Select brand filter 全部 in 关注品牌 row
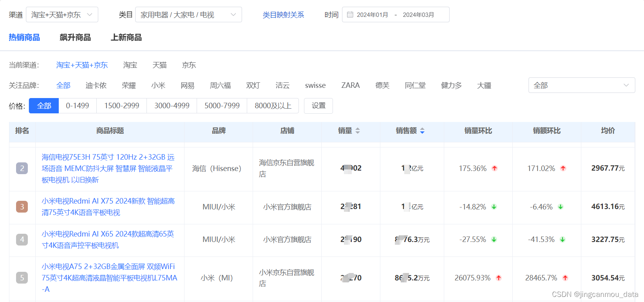The height and width of the screenshot is (302, 644). [x=63, y=86]
